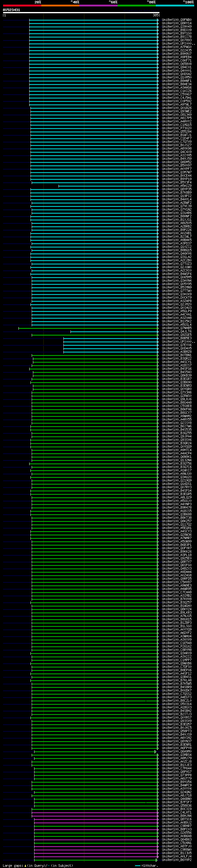Select hit label UniRef100_A5AIZ9

[177, 186]
